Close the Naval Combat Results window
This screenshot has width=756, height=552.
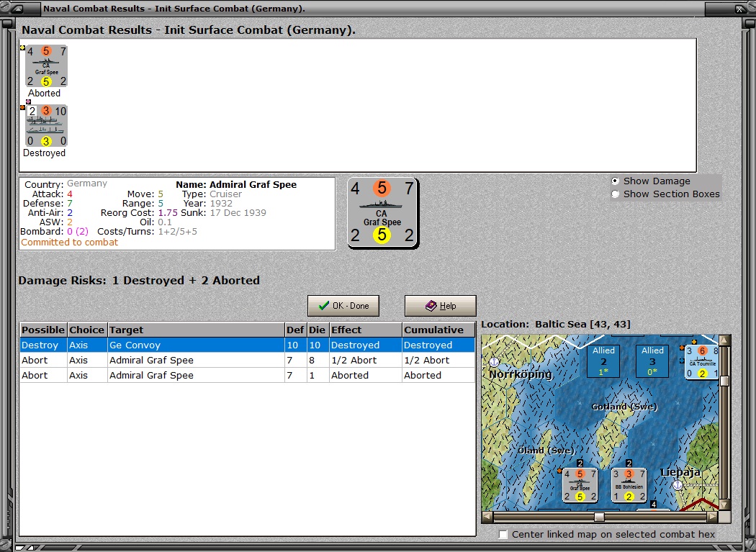click(739, 9)
